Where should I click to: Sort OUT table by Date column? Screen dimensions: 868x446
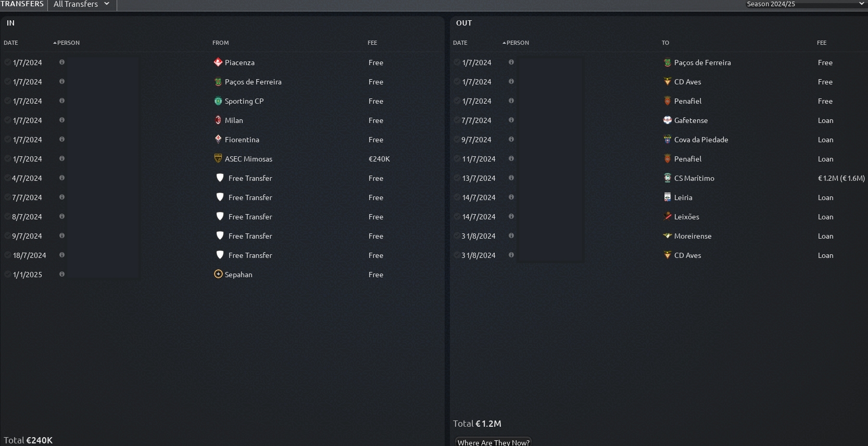click(x=460, y=43)
